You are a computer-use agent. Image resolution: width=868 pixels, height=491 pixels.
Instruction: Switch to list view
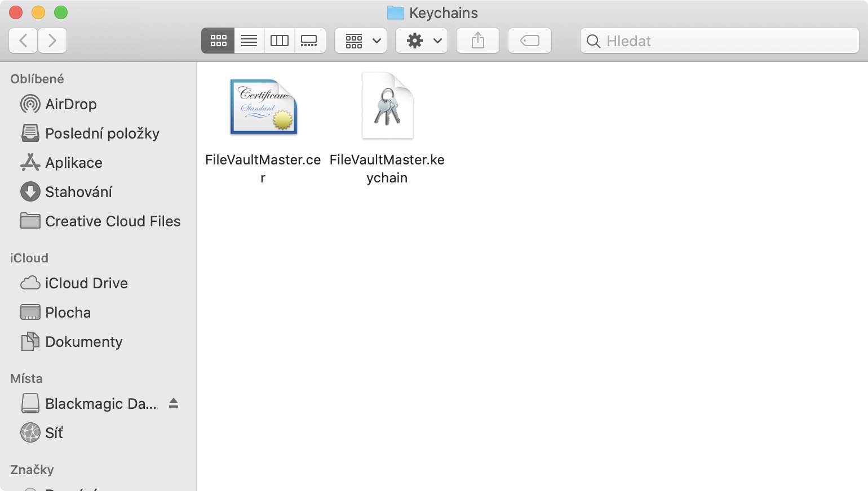coord(249,41)
